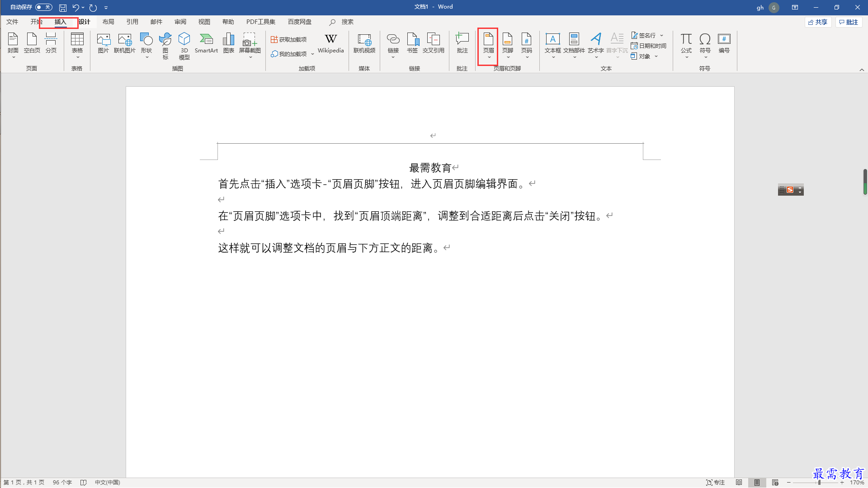Redo the last action
The width and height of the screenshot is (868, 488).
click(x=93, y=8)
